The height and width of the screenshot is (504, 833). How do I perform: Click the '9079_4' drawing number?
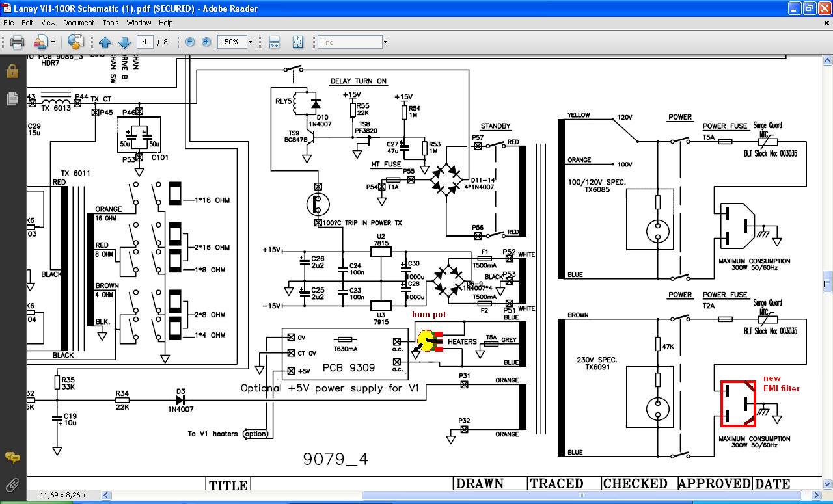pyautogui.click(x=335, y=459)
